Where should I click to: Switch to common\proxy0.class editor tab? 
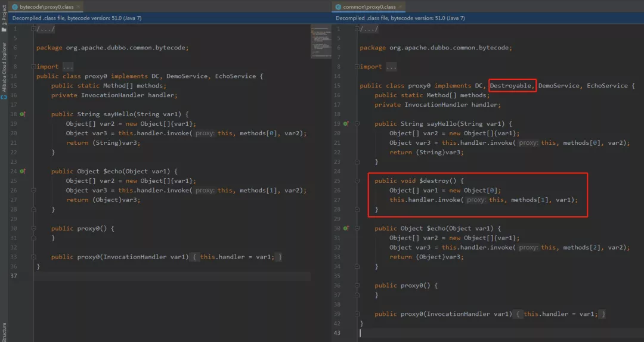point(369,7)
